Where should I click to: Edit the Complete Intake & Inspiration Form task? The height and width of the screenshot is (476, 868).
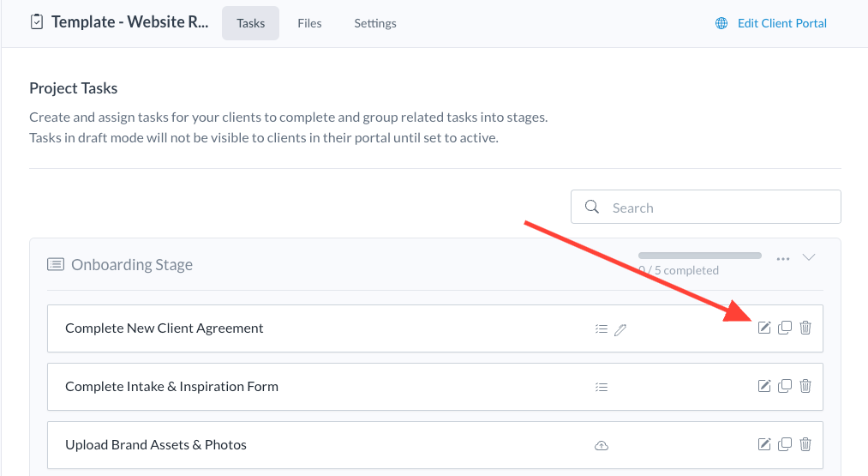pyautogui.click(x=764, y=386)
